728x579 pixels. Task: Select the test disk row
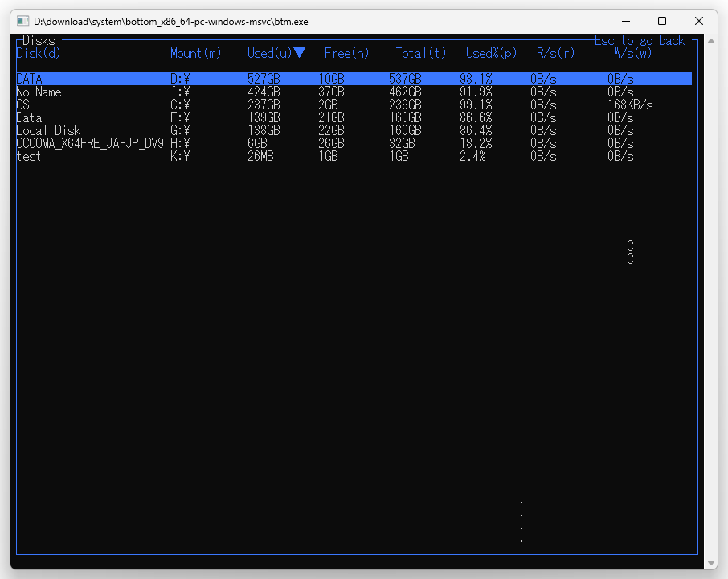[x=354, y=157]
